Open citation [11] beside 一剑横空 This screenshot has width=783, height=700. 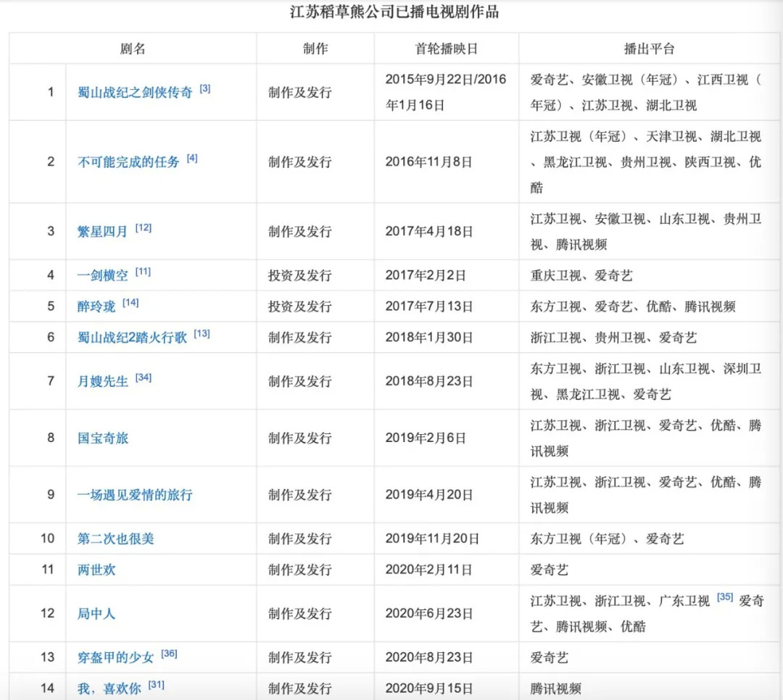143,272
